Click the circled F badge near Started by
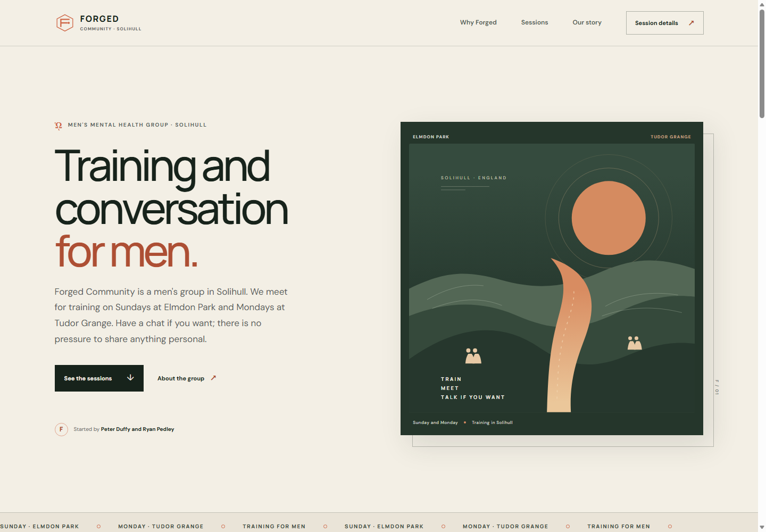The height and width of the screenshot is (532, 766). 61,429
